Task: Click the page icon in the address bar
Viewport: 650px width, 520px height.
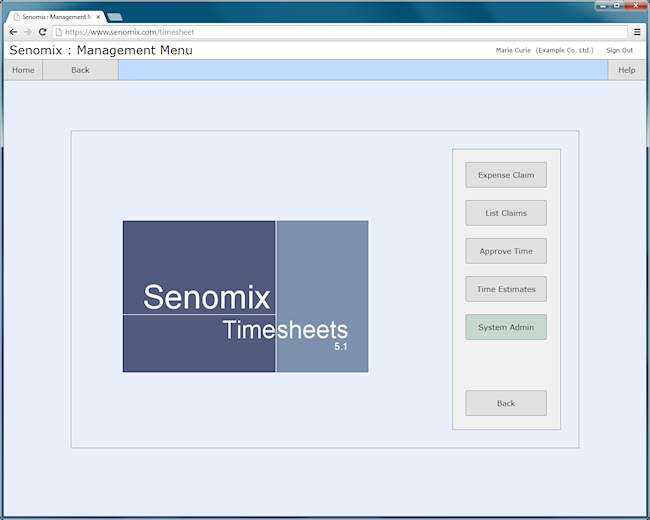Action: [59, 32]
